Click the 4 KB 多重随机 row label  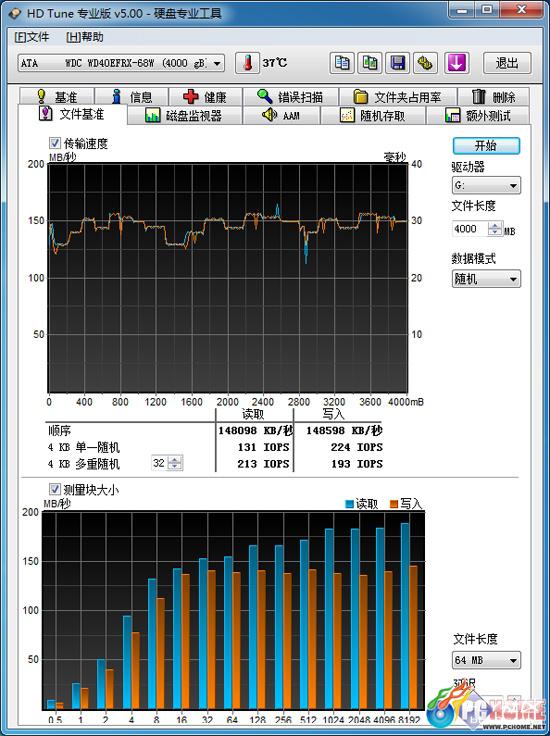(x=84, y=464)
